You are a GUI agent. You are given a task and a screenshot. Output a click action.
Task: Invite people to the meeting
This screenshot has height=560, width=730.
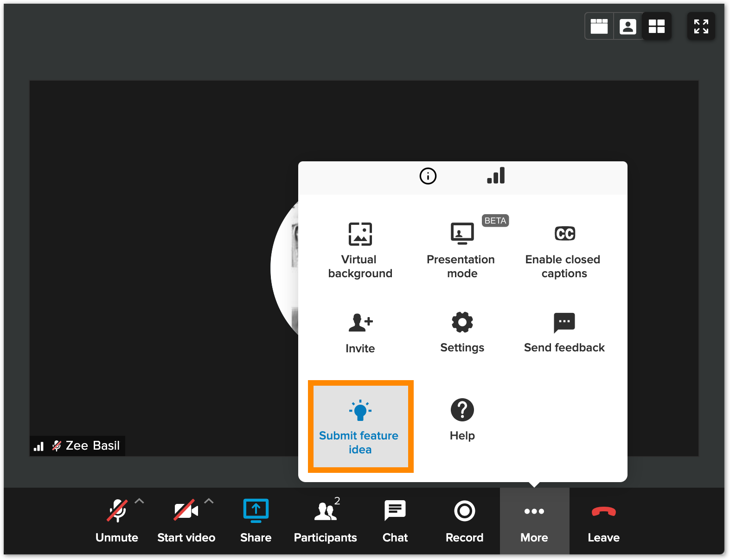pyautogui.click(x=360, y=334)
